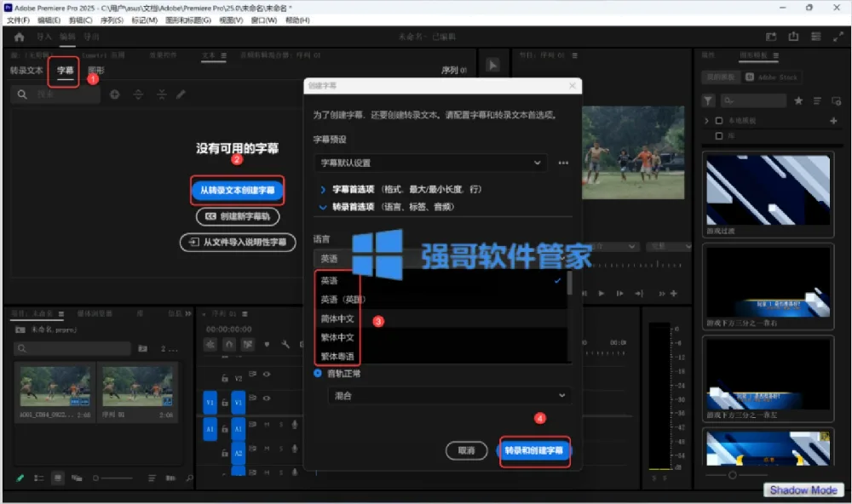The width and height of the screenshot is (852, 504).
Task: Open the audio mix dropdown
Action: 449,395
